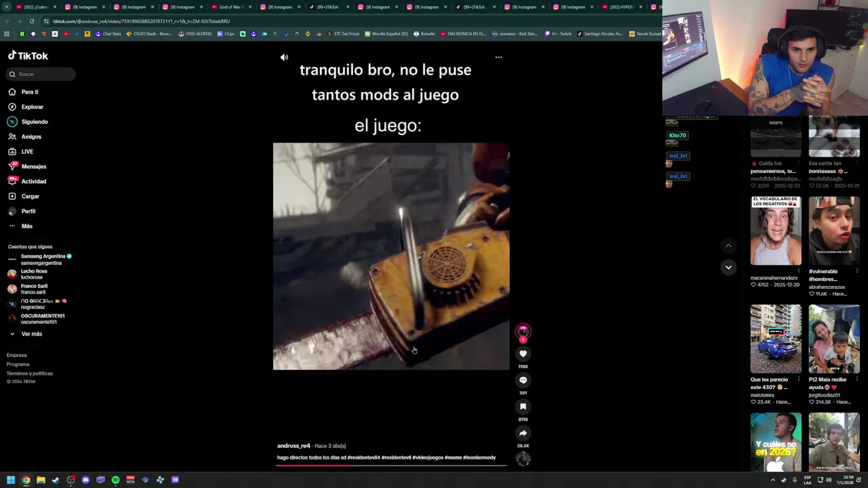Viewport: 868px width, 488px height.
Task: Share the video with the arrow icon
Action: click(x=523, y=433)
